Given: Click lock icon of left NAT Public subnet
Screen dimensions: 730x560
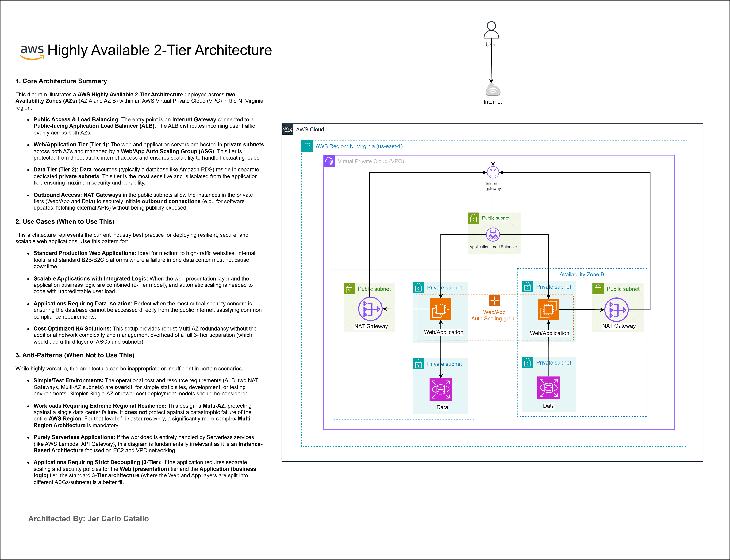Looking at the screenshot, I should pyautogui.click(x=349, y=289).
